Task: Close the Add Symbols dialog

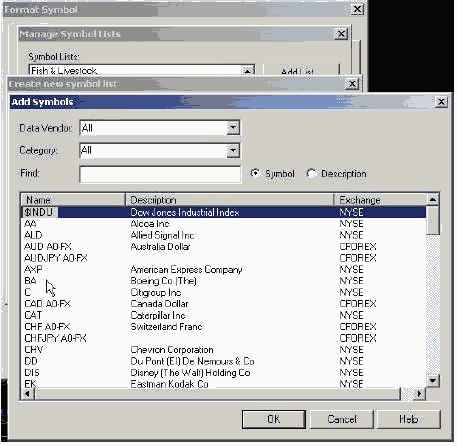Action: (441, 102)
